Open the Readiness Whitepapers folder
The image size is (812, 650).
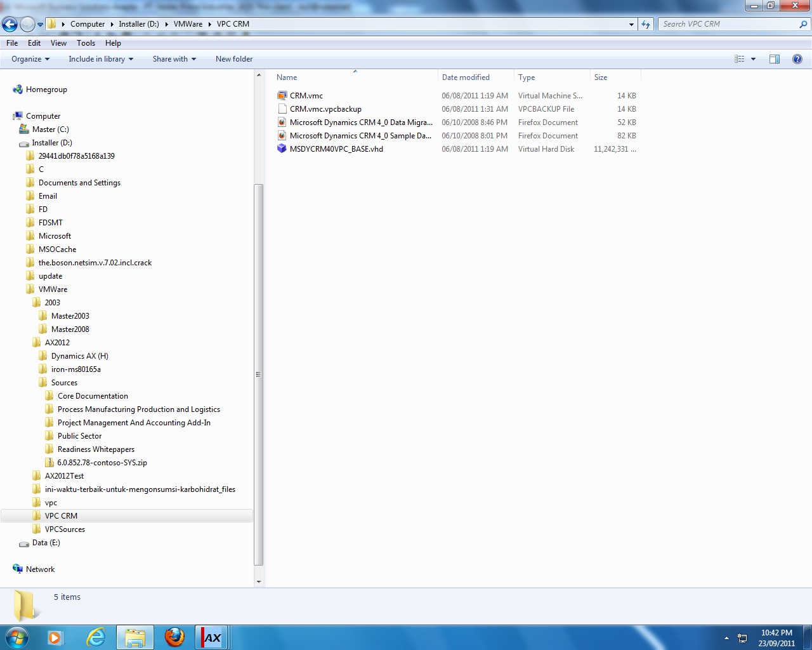point(96,449)
